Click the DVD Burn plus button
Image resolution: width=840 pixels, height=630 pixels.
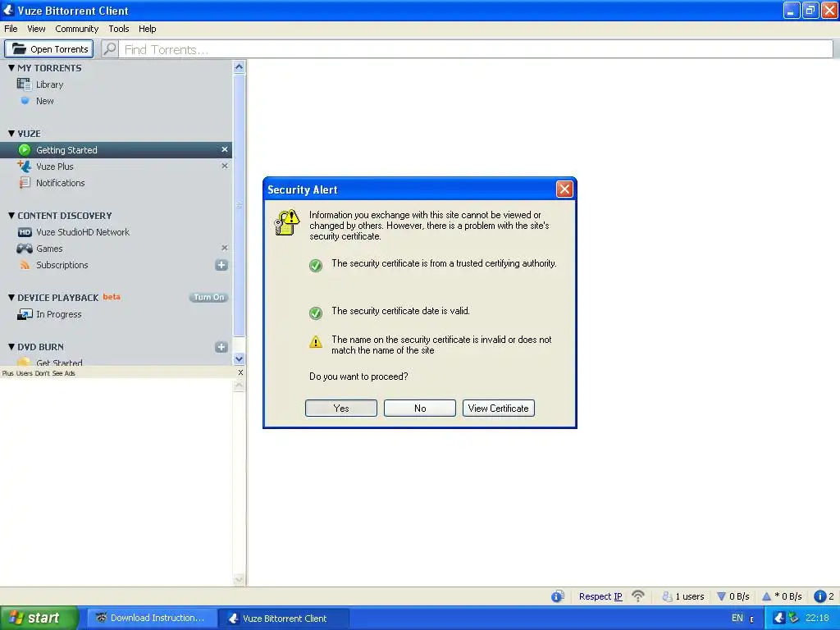(221, 347)
